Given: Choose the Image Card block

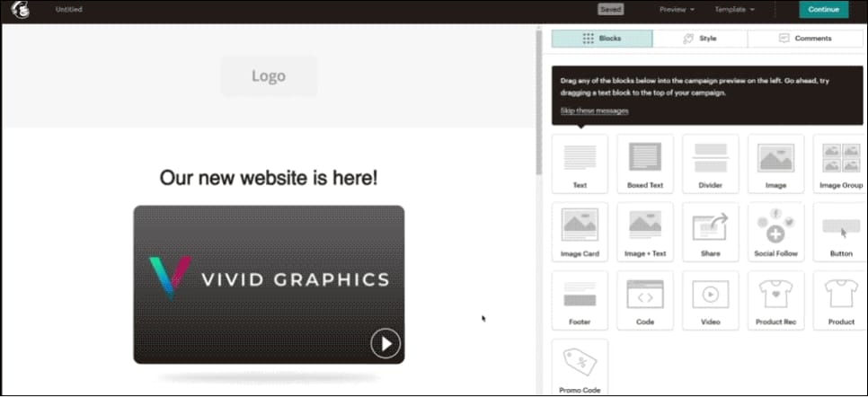Looking at the screenshot, I should (x=580, y=231).
